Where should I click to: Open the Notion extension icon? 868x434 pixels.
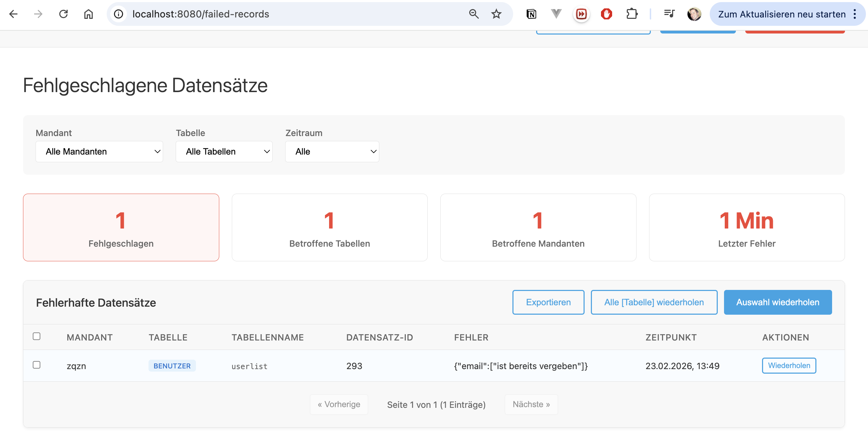pos(531,14)
